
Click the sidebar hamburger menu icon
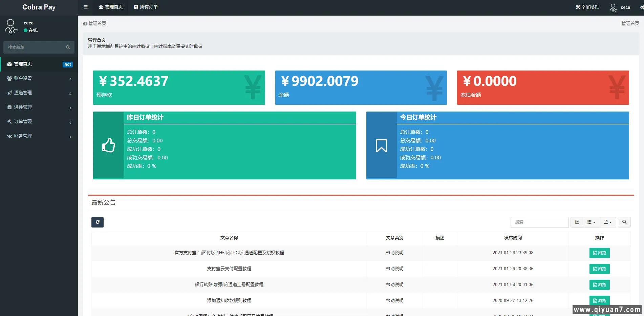(85, 7)
